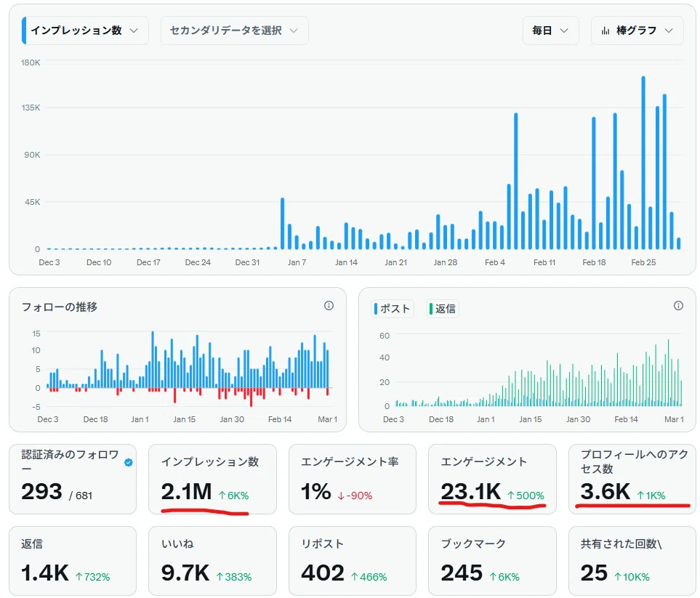Click the リポスト 402 stat card

[353, 561]
